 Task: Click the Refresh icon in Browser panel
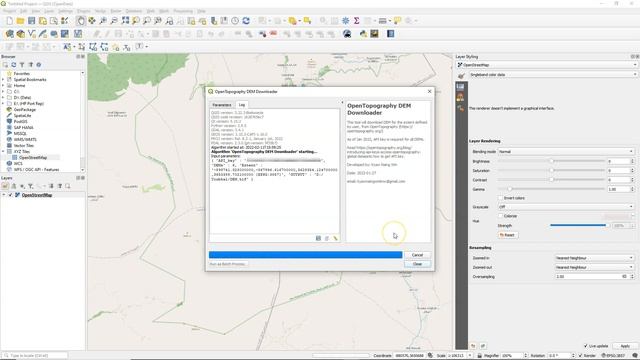(x=13, y=65)
